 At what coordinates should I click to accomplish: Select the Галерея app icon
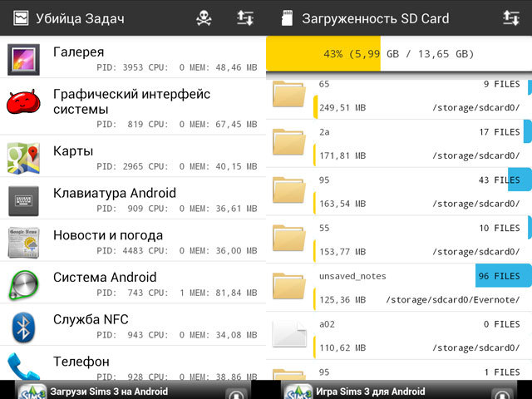[23, 59]
